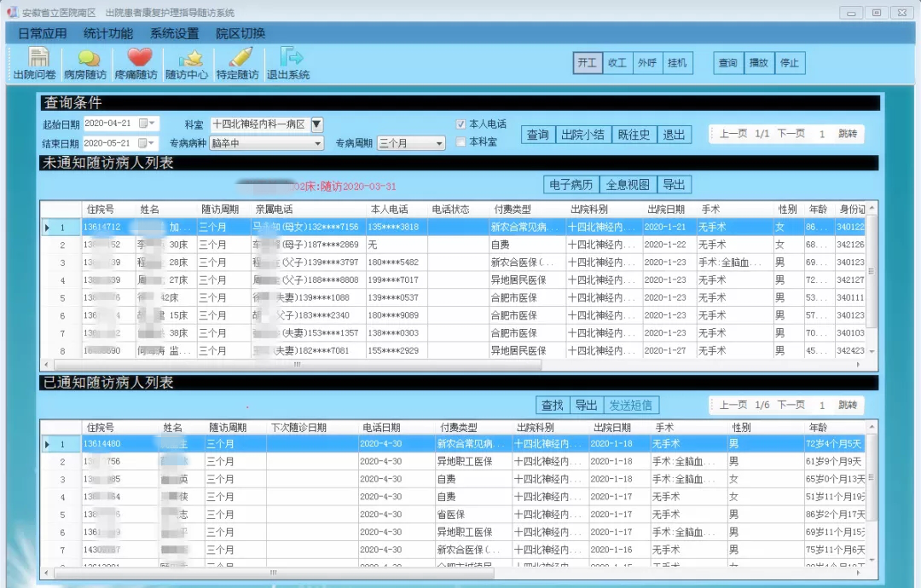Viewport: 921px width, 588px height.
Task: Select upper row with phone 199****7017
Action: point(454,280)
